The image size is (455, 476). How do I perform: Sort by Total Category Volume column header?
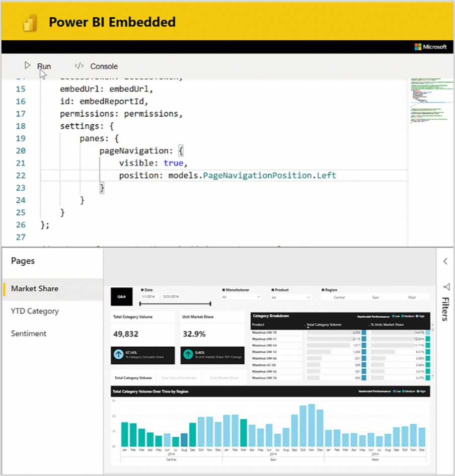[324, 325]
